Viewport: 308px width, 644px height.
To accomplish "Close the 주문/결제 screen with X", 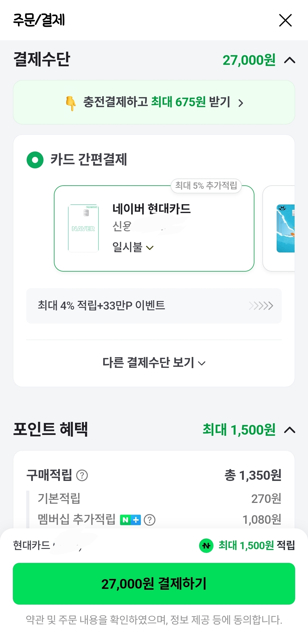I will pyautogui.click(x=285, y=20).
